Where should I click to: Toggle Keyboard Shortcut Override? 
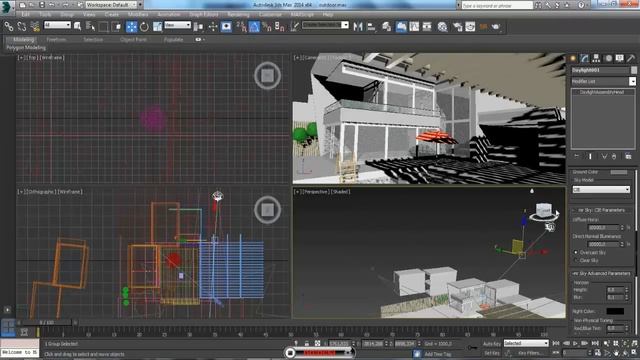coord(226,27)
